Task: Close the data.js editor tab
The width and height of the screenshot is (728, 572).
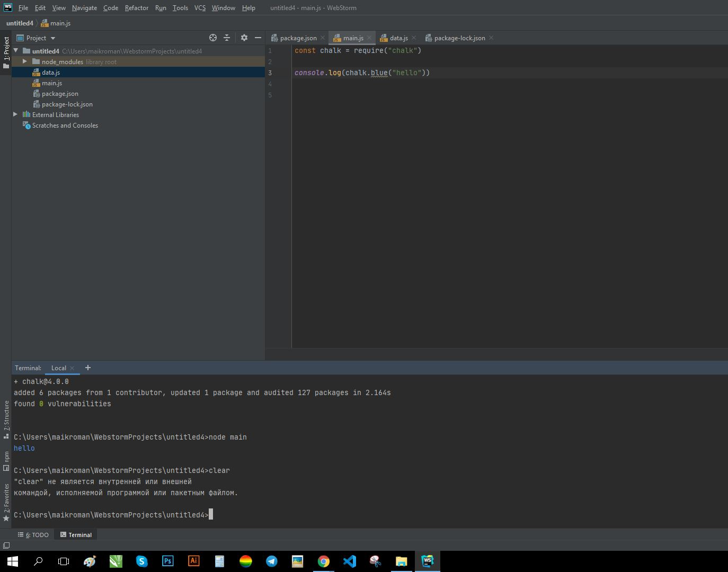Action: [414, 38]
